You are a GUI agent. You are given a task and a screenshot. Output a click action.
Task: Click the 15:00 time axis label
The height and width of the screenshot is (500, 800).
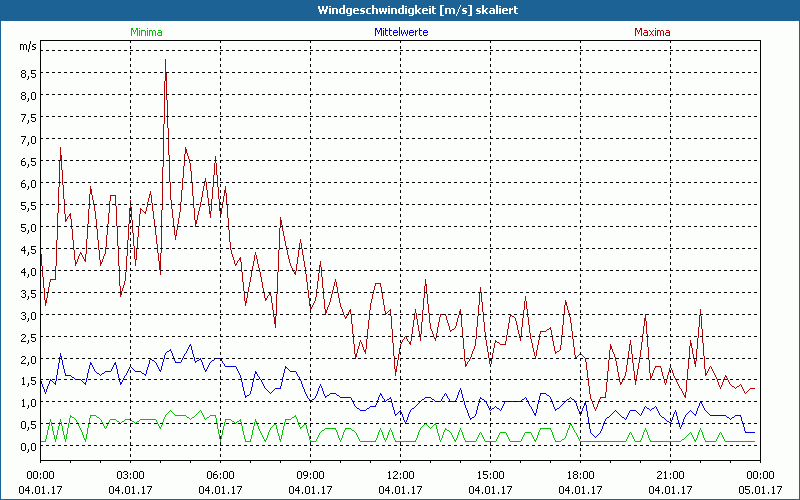coord(490,474)
